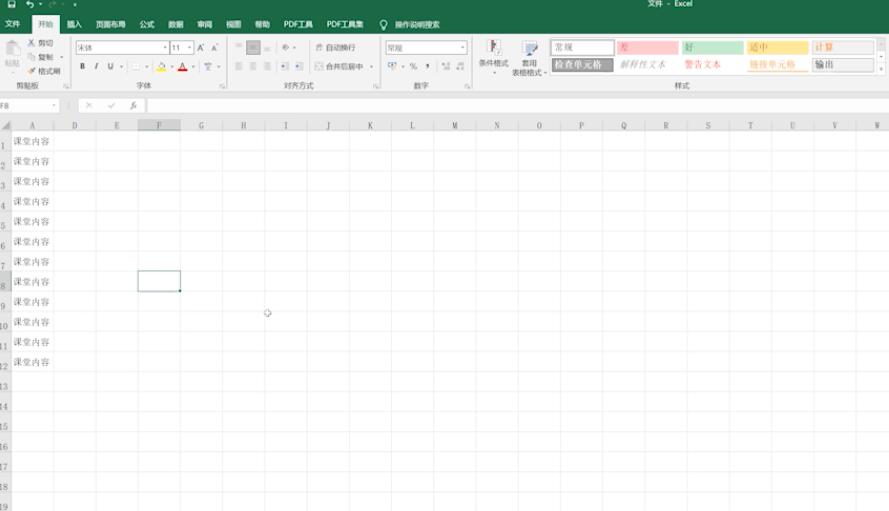Open the font size 11 dropdown
889x511 pixels.
coord(189,48)
